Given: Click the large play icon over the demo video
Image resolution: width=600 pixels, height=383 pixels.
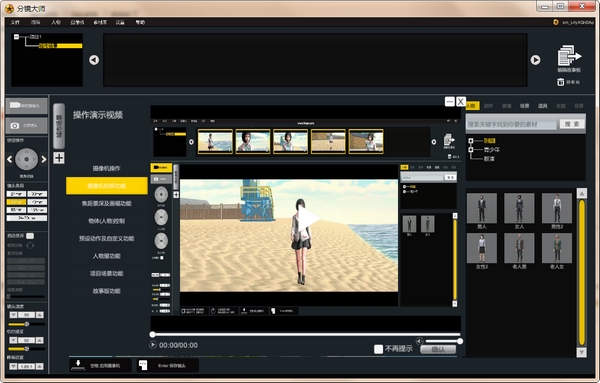Looking at the screenshot, I should 308,219.
